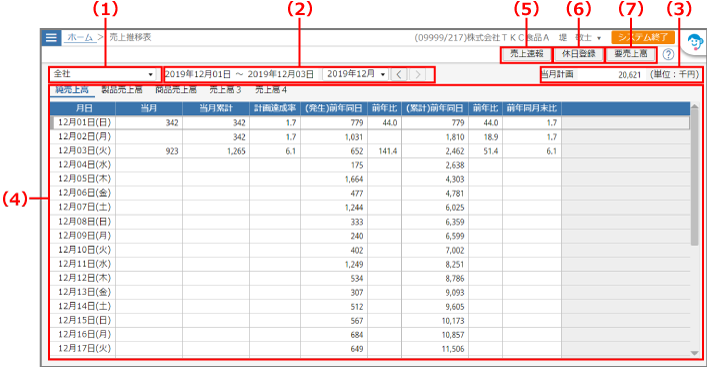Switch to 製品売上高 tab

(x=122, y=90)
